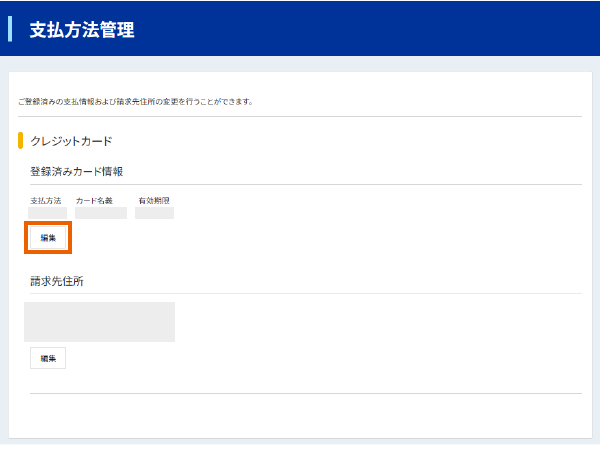Click the ご登録済みの支払情報 description text
This screenshot has width=600, height=457.
point(136,101)
